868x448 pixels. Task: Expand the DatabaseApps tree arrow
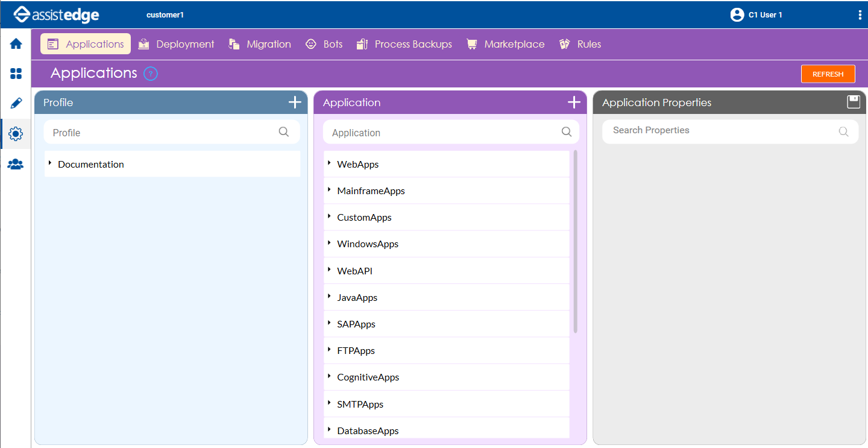329,430
